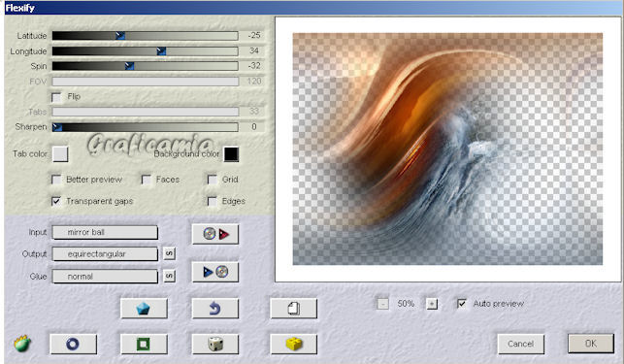Click the green flaming pear logo
Viewport: 624px width, 364px height.
(x=22, y=344)
